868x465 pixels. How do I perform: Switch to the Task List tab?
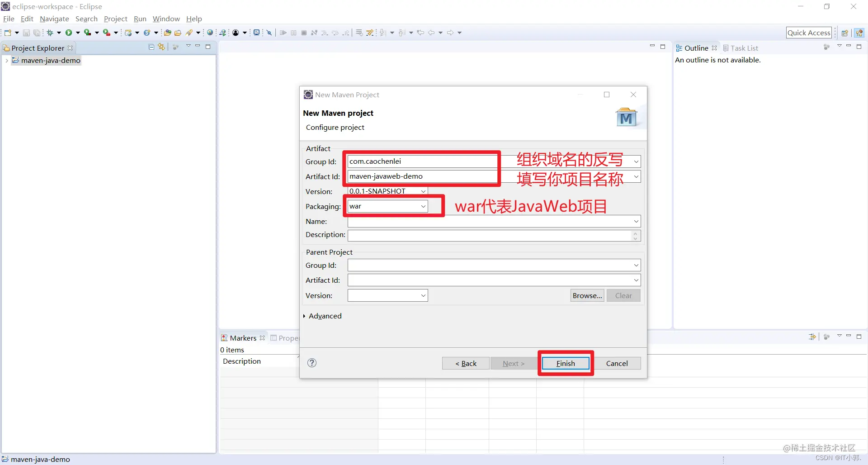tap(741, 48)
